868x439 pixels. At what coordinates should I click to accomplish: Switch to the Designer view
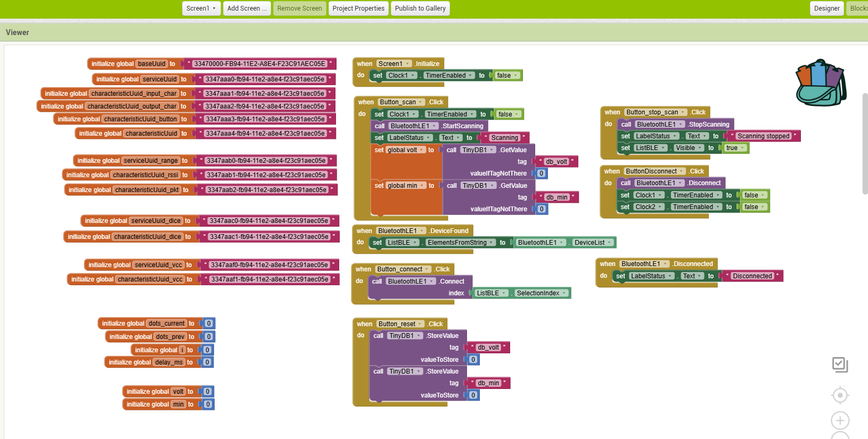[827, 9]
